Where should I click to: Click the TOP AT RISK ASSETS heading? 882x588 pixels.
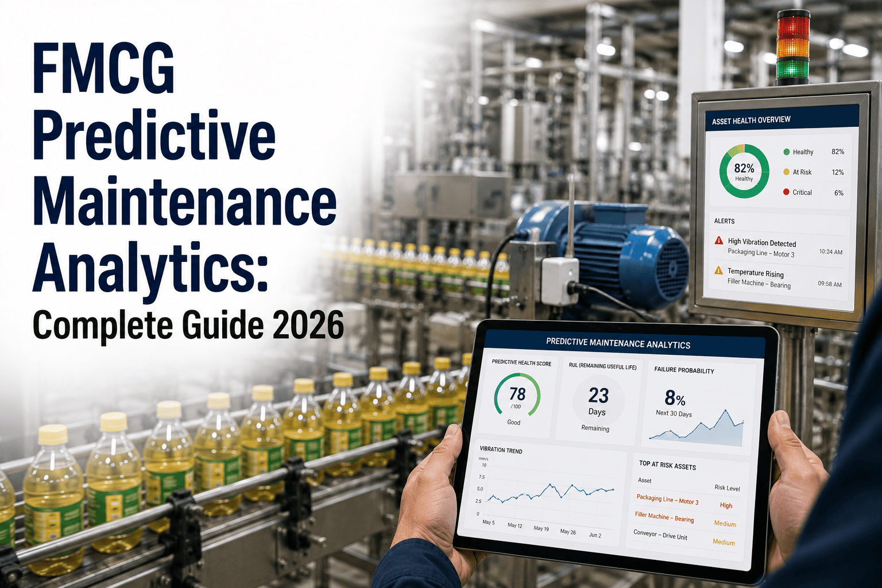point(667,465)
